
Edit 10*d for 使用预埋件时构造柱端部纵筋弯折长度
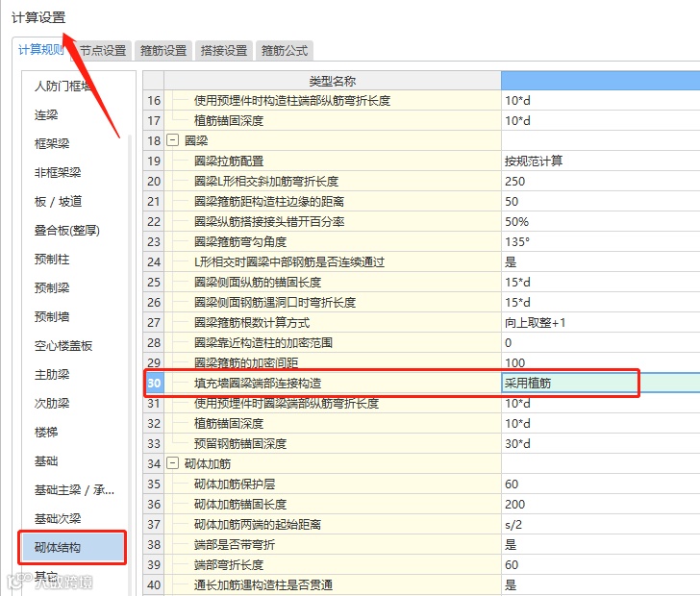600,100
